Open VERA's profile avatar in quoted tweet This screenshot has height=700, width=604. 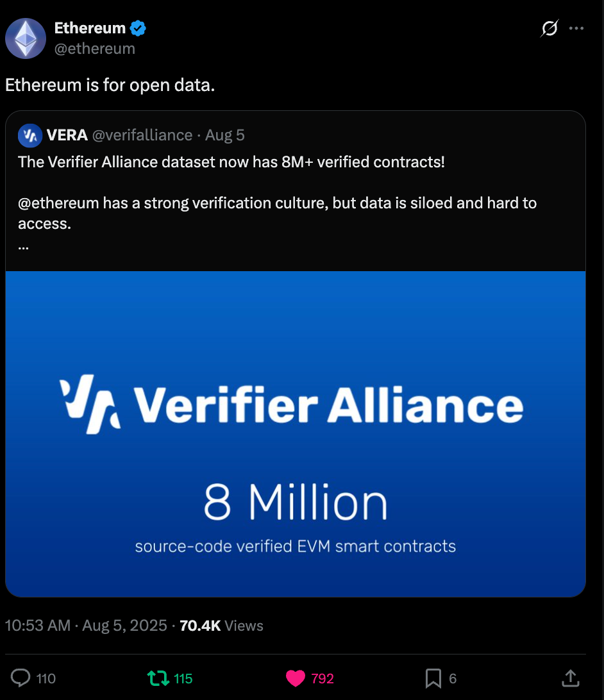click(x=29, y=135)
